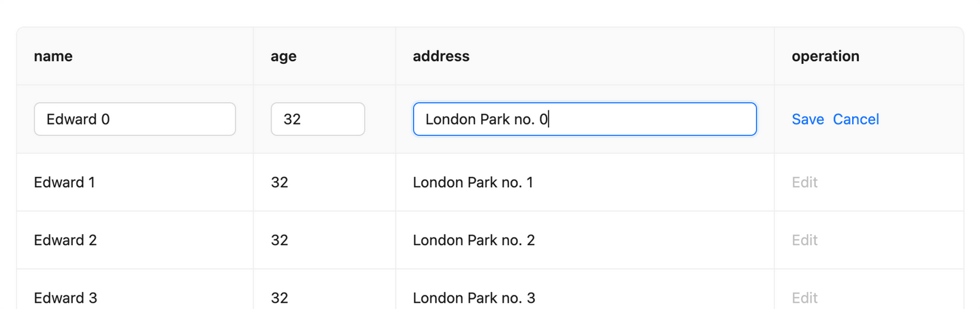Click the age value in Edward 1 row
The image size is (980, 309).
(280, 182)
